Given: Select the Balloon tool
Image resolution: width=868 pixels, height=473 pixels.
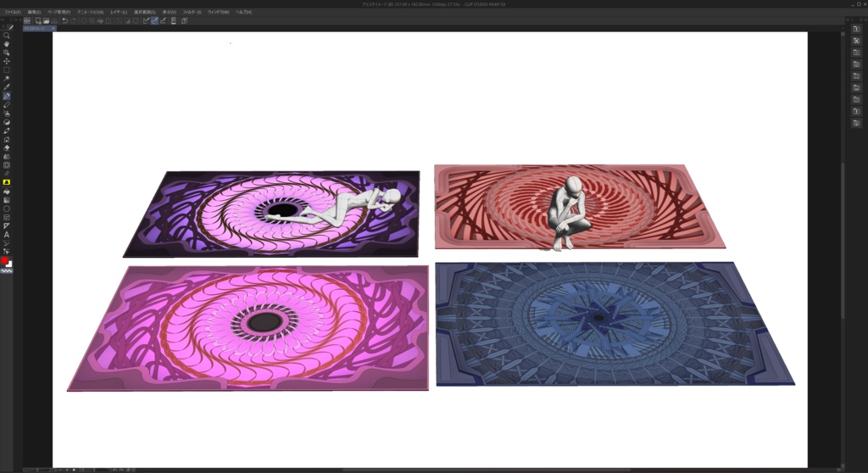Looking at the screenshot, I should pyautogui.click(x=7, y=243).
